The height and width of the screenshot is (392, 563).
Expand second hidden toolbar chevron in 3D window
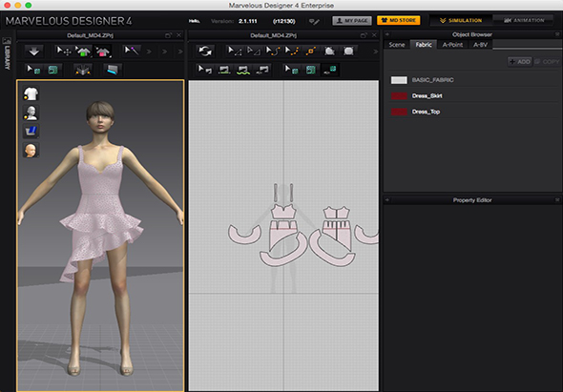click(164, 52)
